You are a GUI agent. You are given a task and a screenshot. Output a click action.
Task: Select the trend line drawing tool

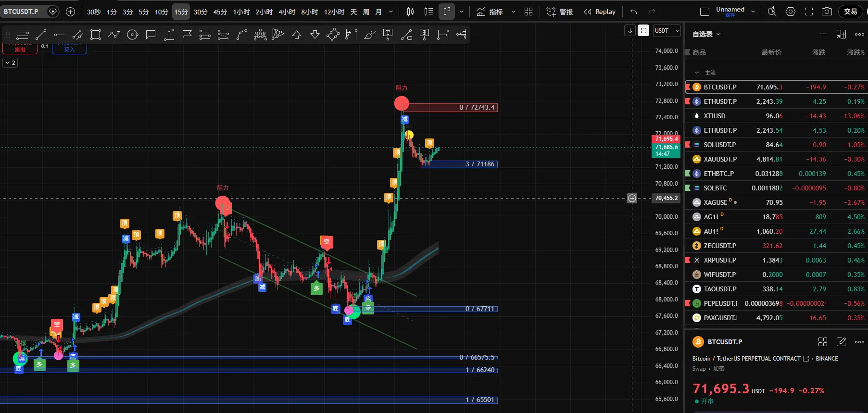[41, 35]
